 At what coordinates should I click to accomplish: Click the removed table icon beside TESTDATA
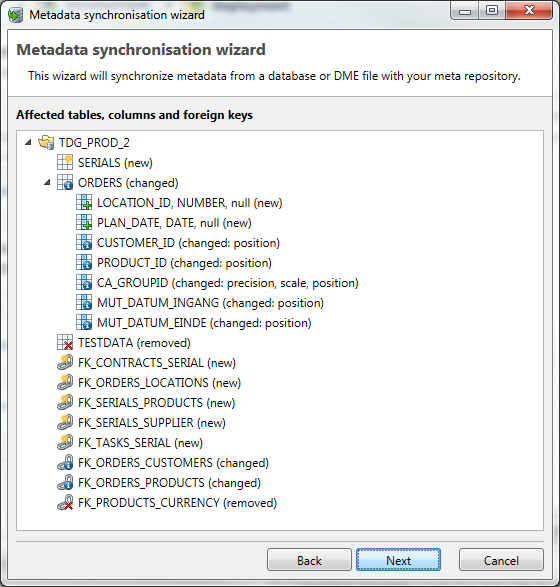pyautogui.click(x=65, y=343)
